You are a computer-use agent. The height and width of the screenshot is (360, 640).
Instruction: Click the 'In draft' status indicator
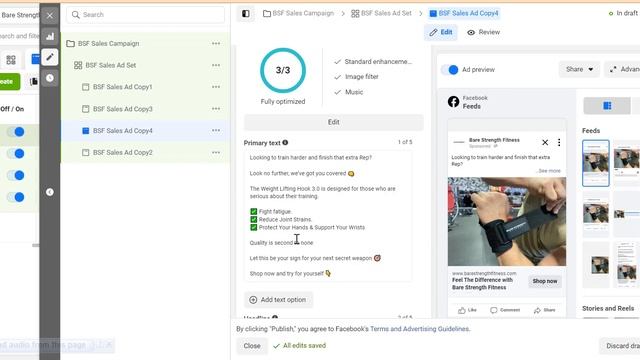coord(623,13)
